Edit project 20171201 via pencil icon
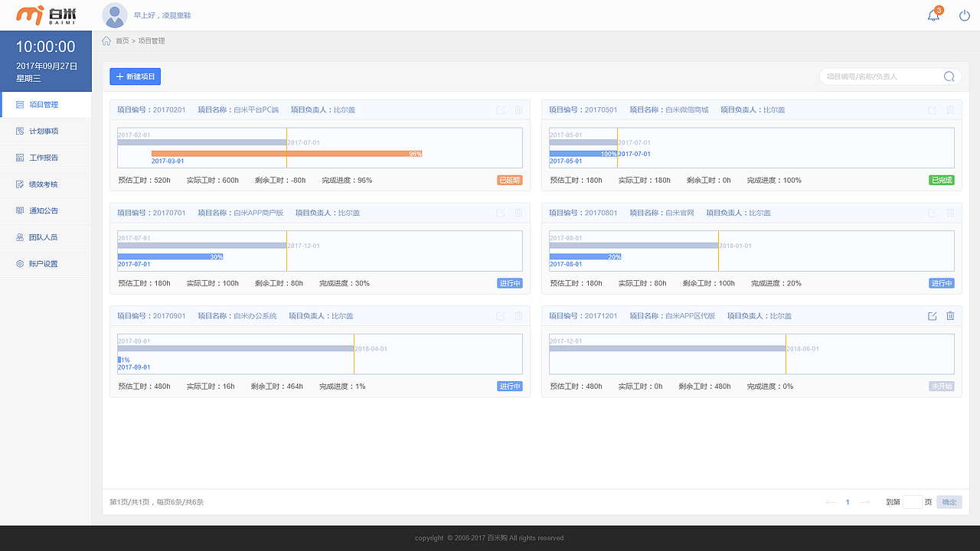 (x=933, y=316)
